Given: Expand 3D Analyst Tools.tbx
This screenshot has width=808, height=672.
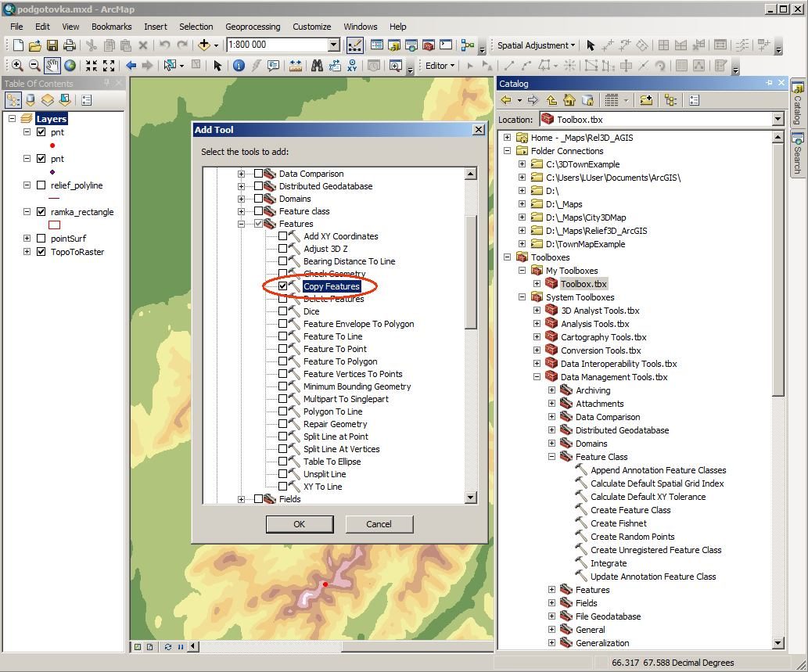Looking at the screenshot, I should 537,311.
